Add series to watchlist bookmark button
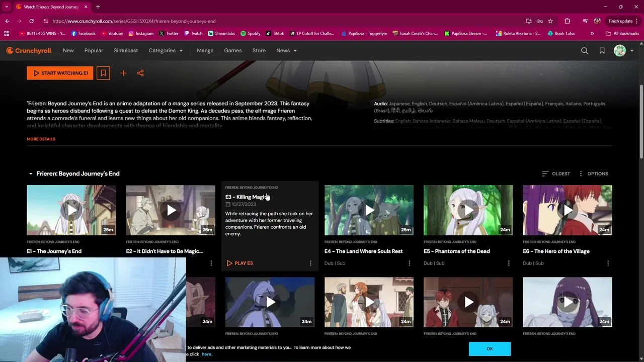The image size is (644, 362). [103, 73]
